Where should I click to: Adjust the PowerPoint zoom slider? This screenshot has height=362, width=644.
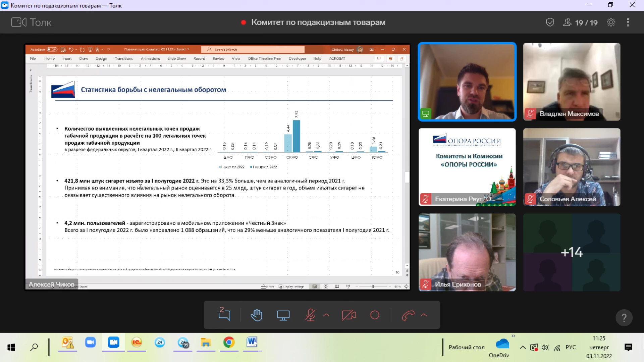[x=373, y=287]
